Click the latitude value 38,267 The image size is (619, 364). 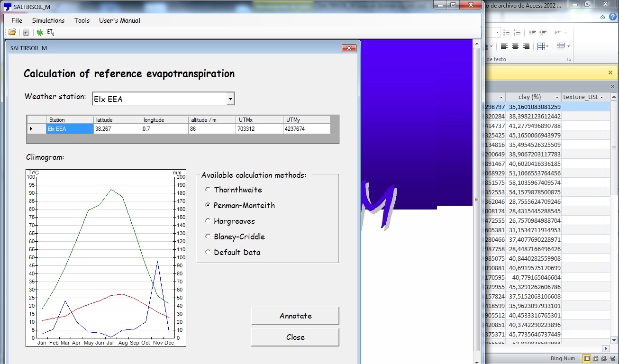click(117, 129)
